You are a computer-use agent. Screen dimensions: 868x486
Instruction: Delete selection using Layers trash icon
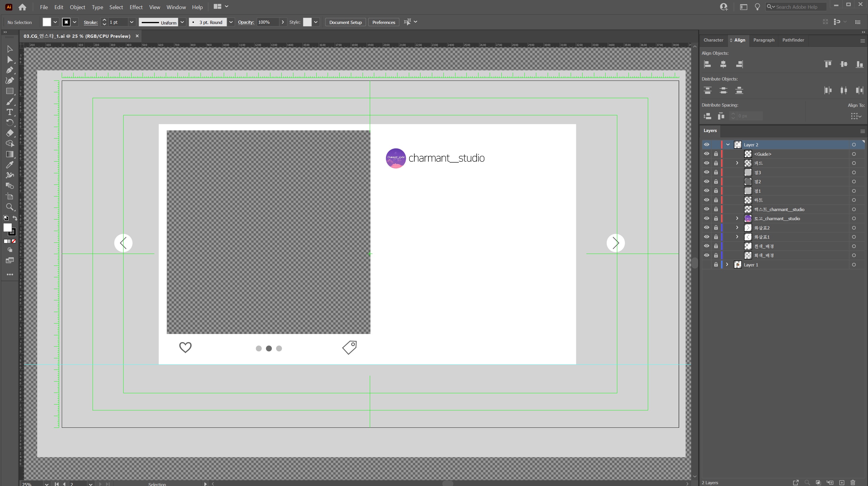853,482
